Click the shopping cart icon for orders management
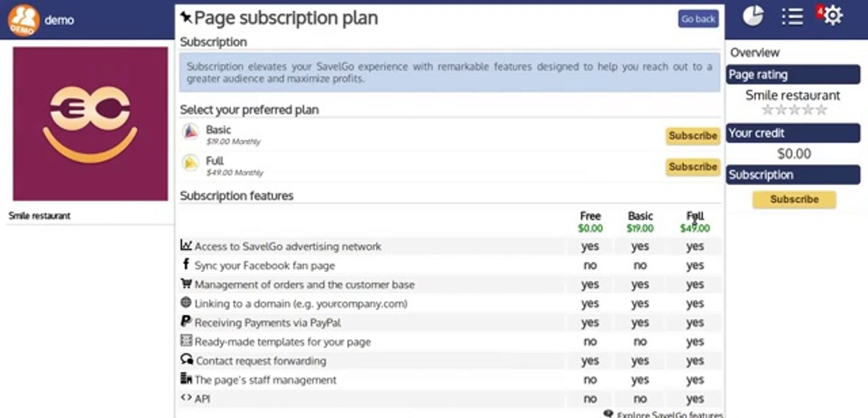 (186, 283)
